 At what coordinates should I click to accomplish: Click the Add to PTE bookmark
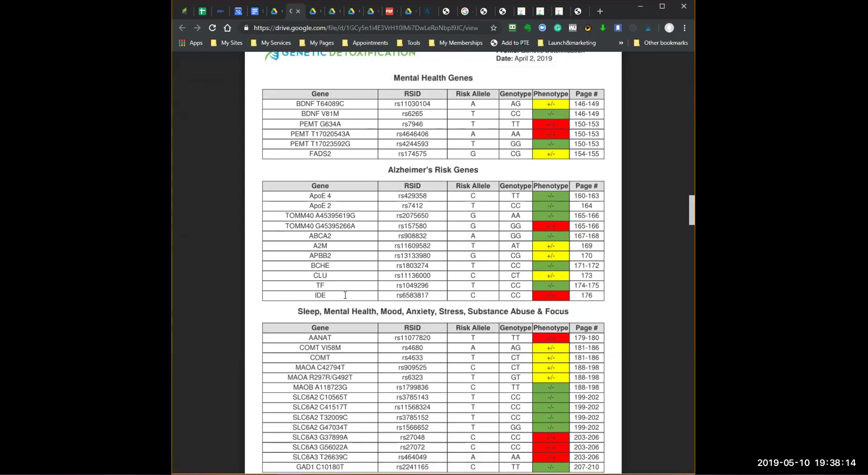pyautogui.click(x=510, y=43)
